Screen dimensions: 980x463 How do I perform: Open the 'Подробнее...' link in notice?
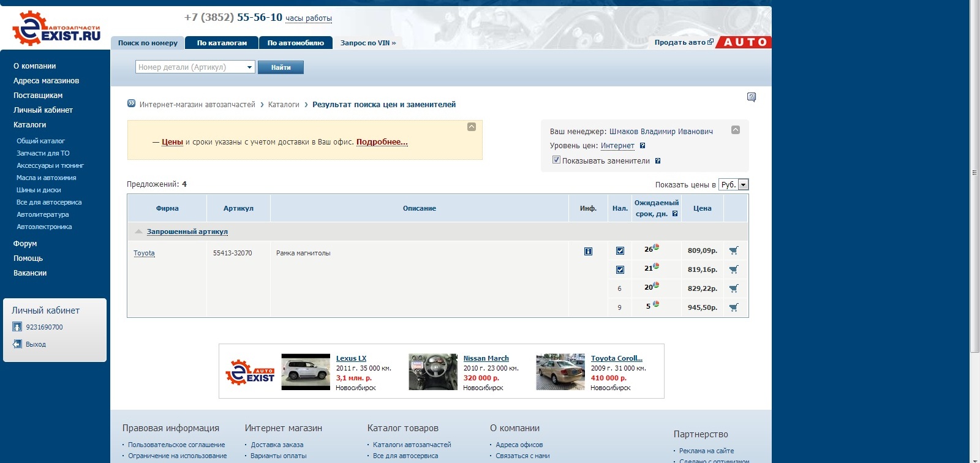382,142
